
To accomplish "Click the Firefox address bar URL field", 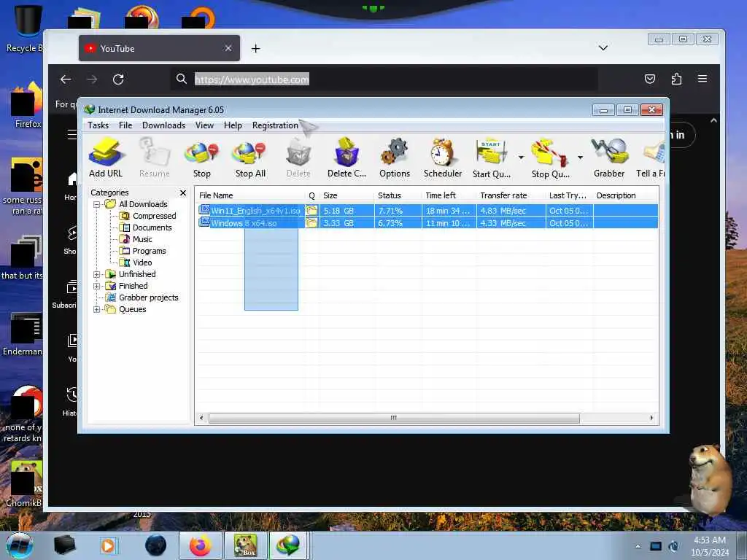I will [384, 79].
